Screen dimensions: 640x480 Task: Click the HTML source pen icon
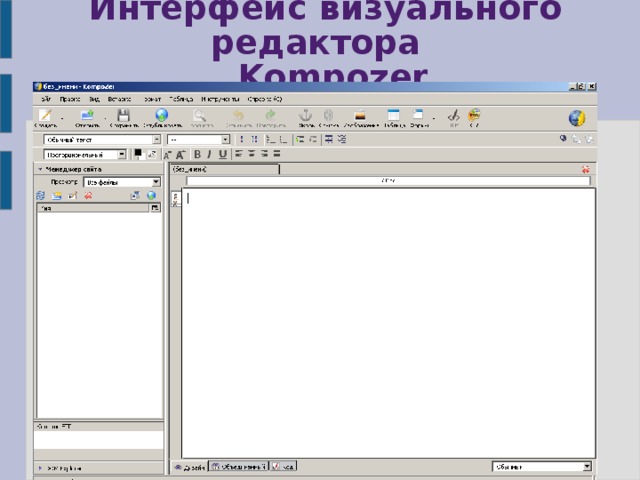click(x=453, y=116)
